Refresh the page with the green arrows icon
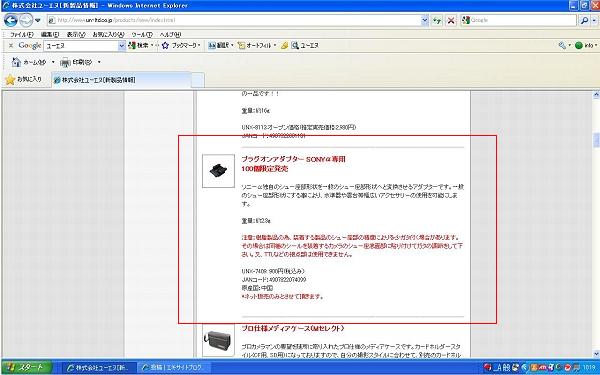 [437, 20]
